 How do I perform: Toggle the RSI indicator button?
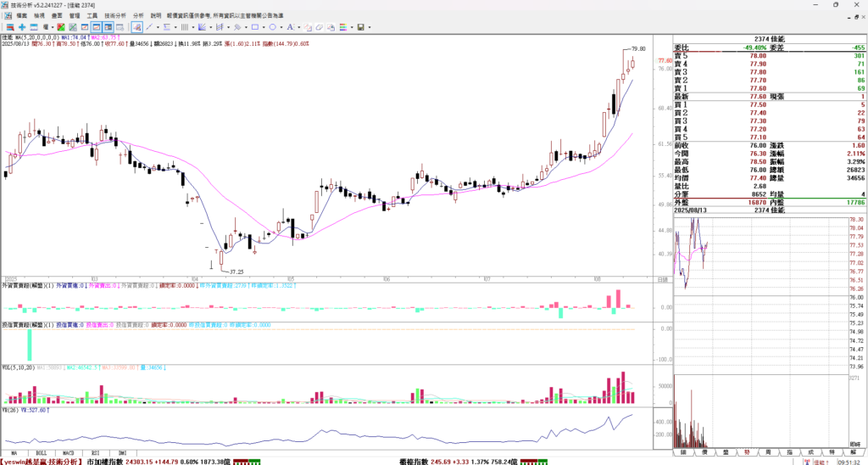pyautogui.click(x=95, y=454)
